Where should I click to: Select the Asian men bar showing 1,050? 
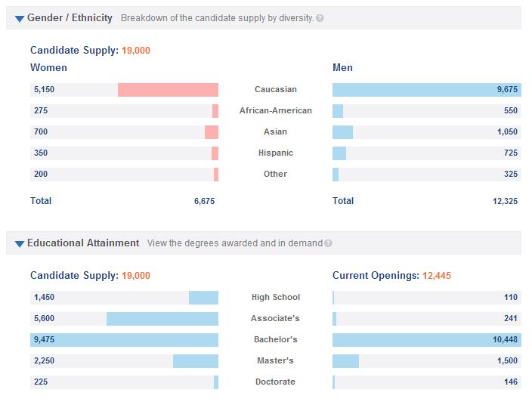click(342, 131)
